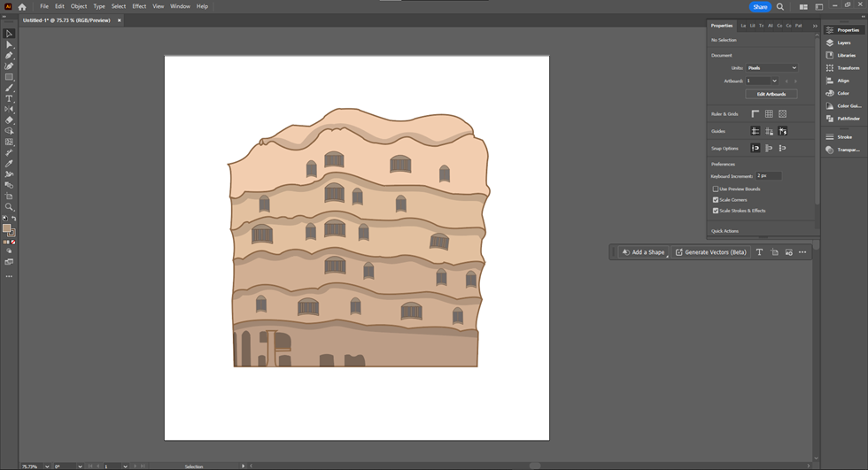Viewport: 868px width, 470px height.
Task: Select the Direct Selection tool
Action: click(x=9, y=44)
